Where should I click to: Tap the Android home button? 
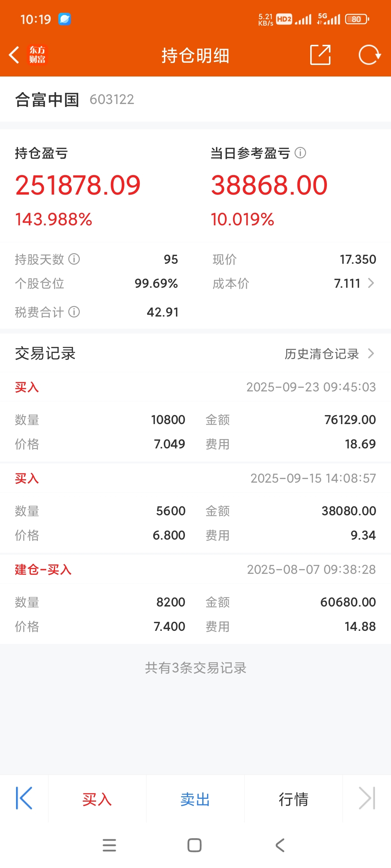(195, 845)
